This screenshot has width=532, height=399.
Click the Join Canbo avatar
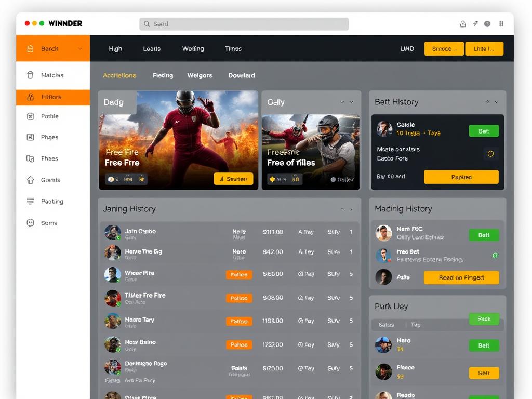point(113,232)
